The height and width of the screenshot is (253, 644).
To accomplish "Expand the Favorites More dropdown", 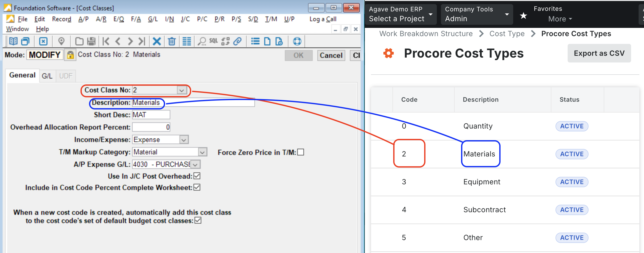I will pos(560,19).
